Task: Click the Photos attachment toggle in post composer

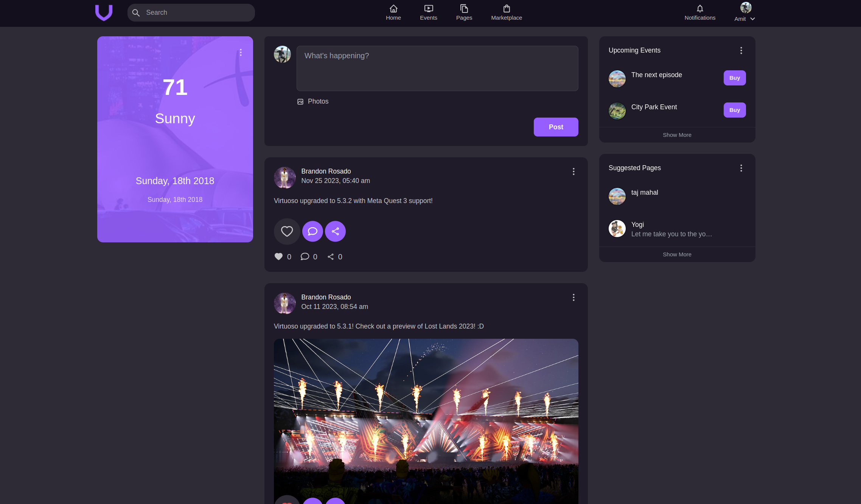Action: coord(312,101)
